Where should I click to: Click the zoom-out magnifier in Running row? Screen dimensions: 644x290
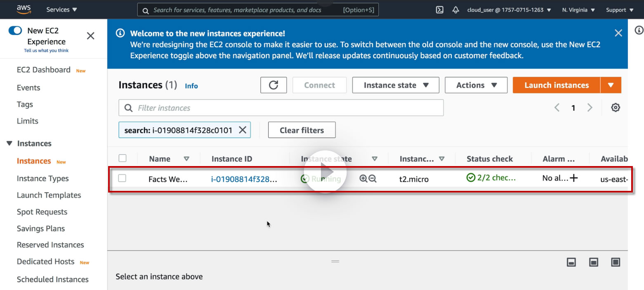(373, 178)
